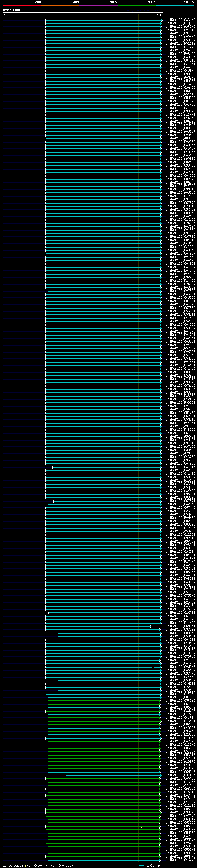
Task: Click the orange ~40% legend color segment
Action: click(60, 6)
